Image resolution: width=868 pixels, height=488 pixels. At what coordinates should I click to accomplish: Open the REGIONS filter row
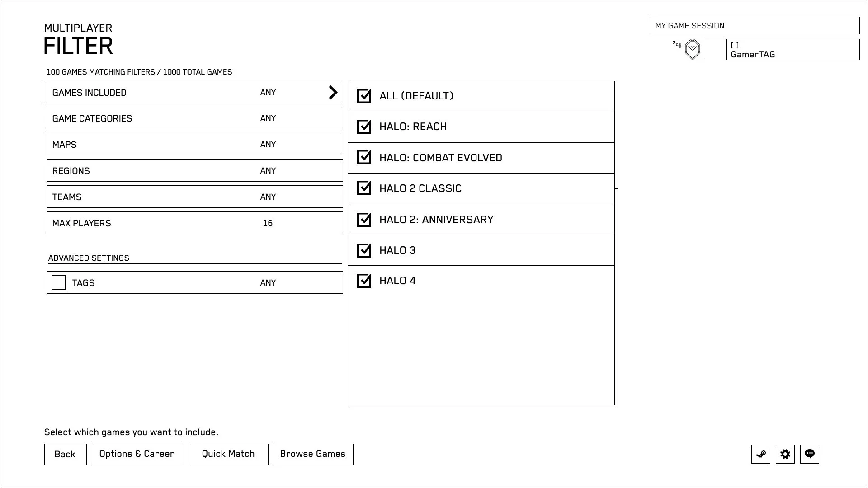coord(195,170)
